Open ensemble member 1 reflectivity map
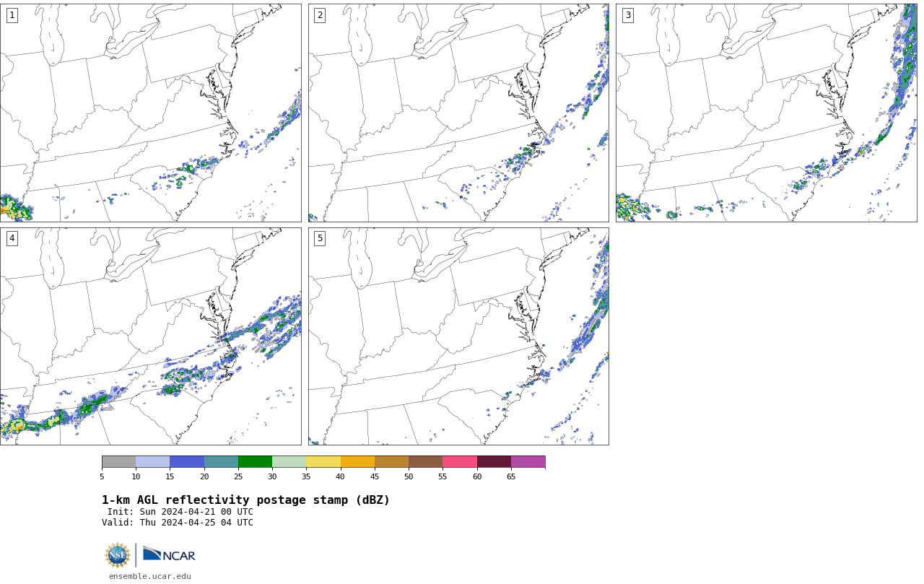This screenshot has height=584, width=924. pos(150,113)
